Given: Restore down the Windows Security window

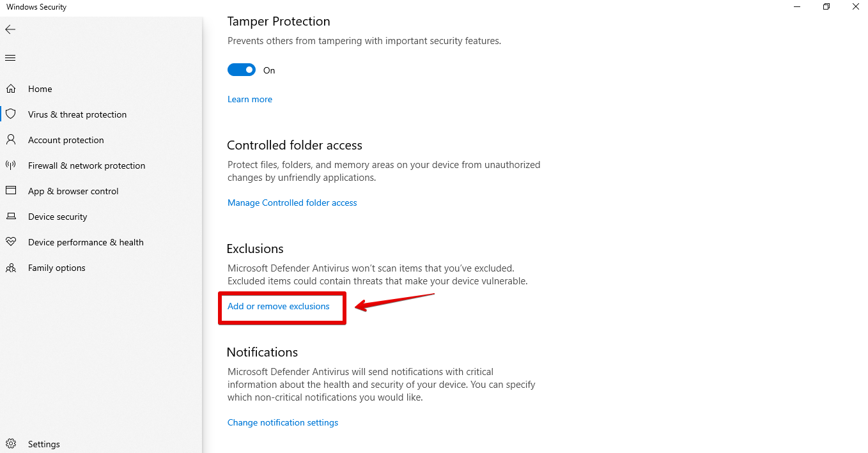Looking at the screenshot, I should [x=826, y=7].
